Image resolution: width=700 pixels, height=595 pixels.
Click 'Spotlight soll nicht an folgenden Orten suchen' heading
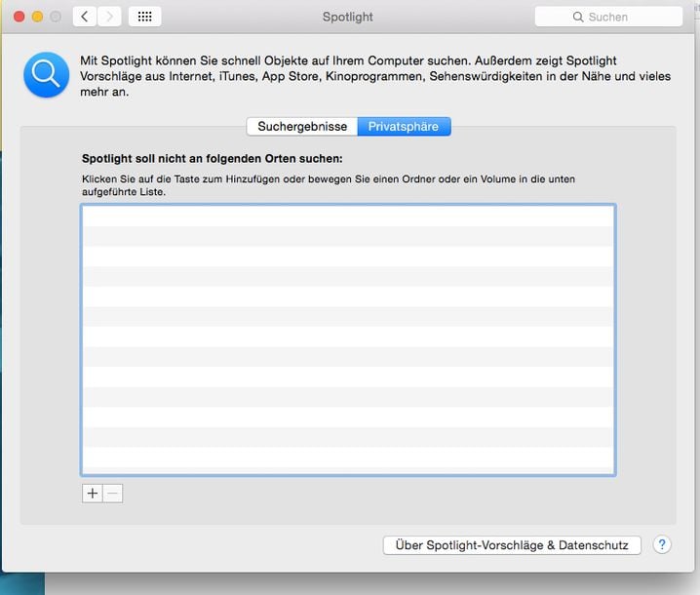coord(213,159)
